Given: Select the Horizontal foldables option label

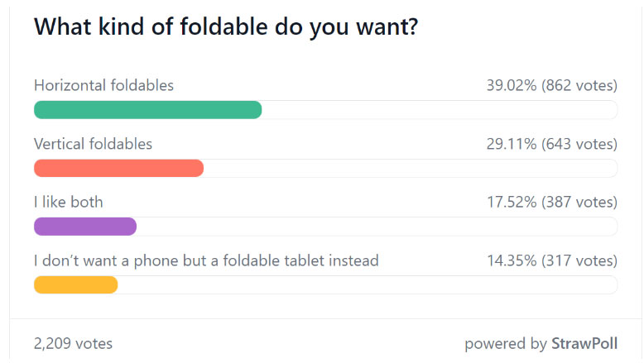Looking at the screenshot, I should [103, 85].
